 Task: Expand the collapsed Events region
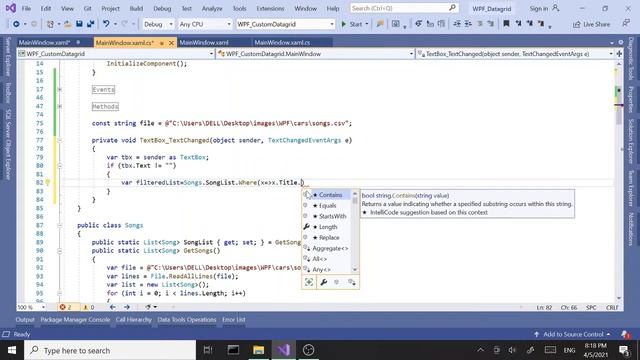point(60,89)
